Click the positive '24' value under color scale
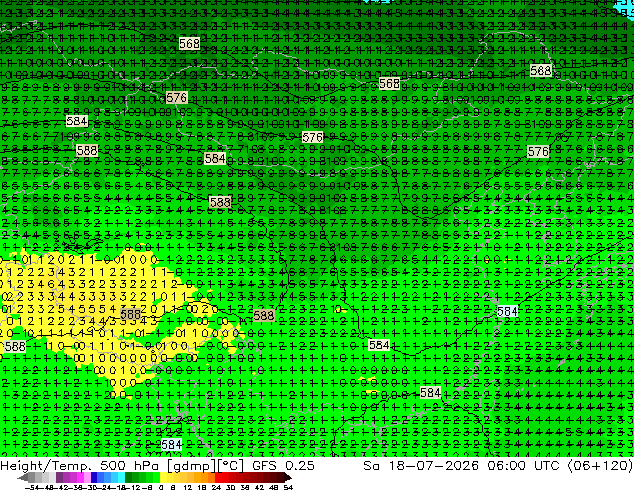Viewport: 634px width, 490px height. (216, 487)
